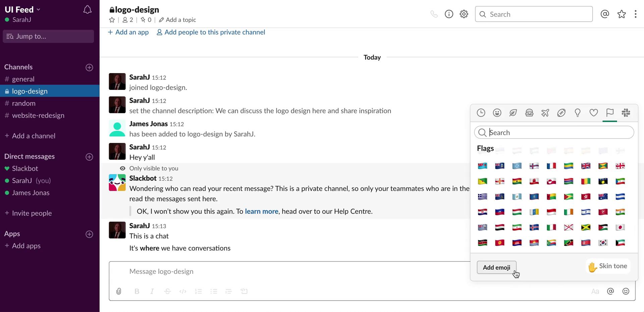Click the emoji smiley button in composer
644x312 pixels.
(x=626, y=291)
